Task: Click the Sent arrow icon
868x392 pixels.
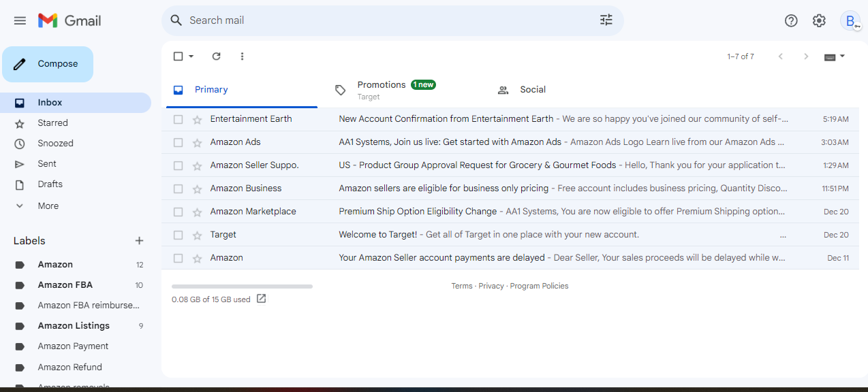Action: (20, 164)
